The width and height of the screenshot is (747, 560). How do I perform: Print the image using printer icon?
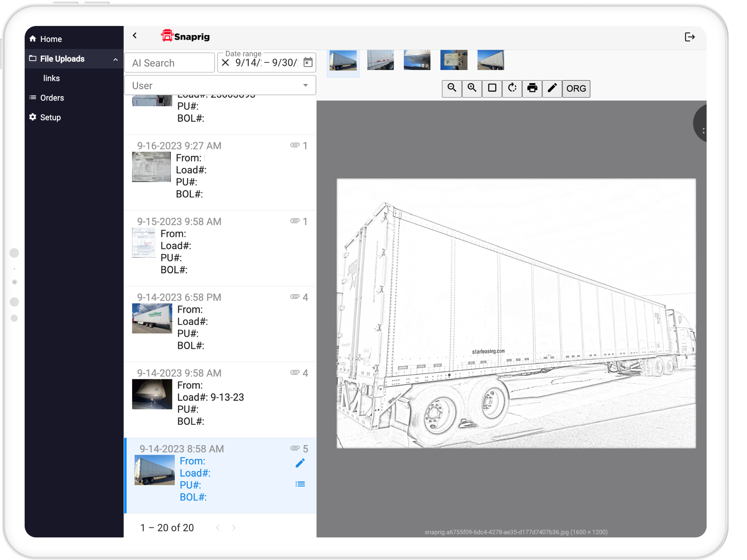[532, 88]
